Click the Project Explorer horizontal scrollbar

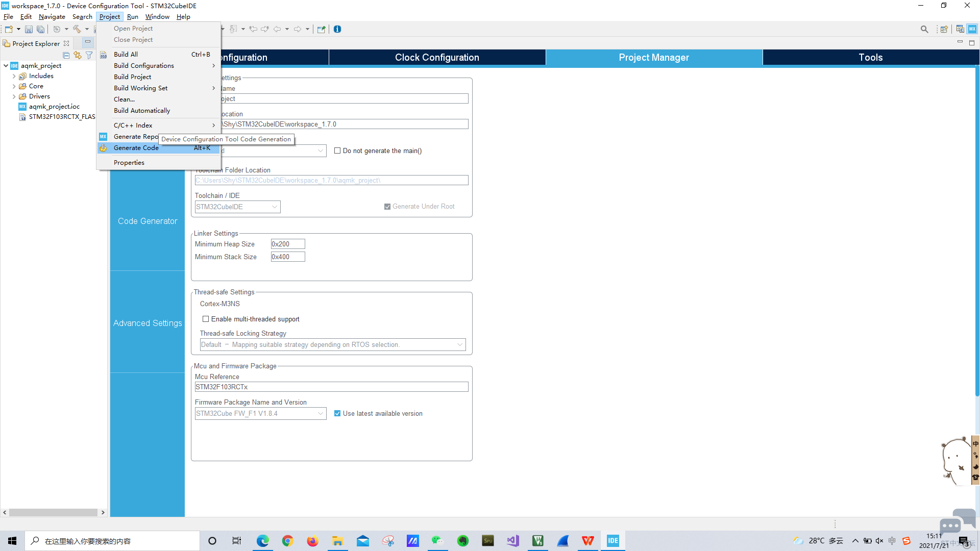pos(54,512)
